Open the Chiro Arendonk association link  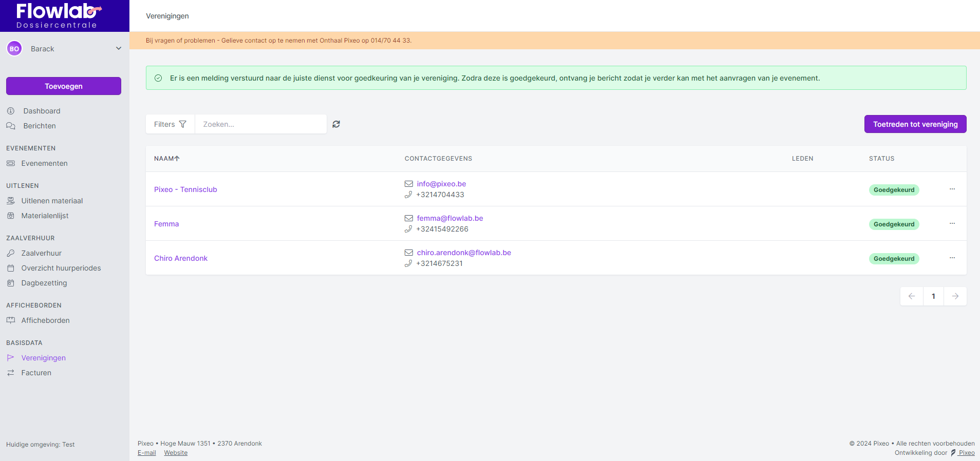pos(181,258)
